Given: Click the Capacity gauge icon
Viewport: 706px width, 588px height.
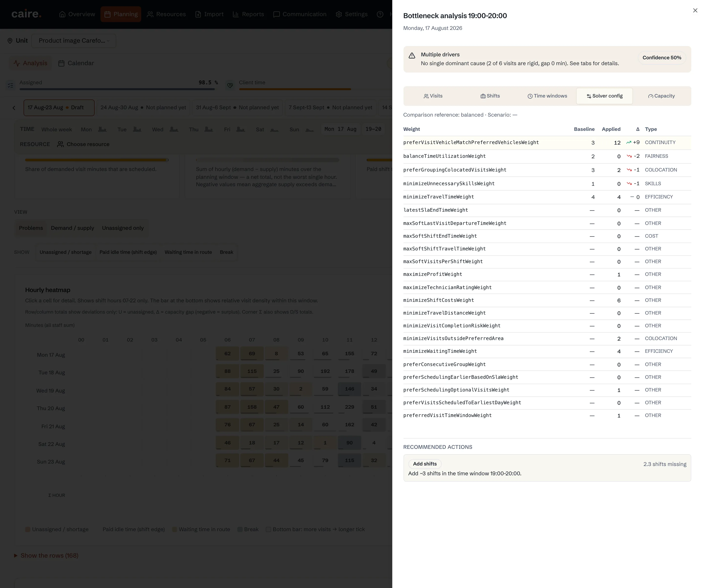Looking at the screenshot, I should [651, 96].
